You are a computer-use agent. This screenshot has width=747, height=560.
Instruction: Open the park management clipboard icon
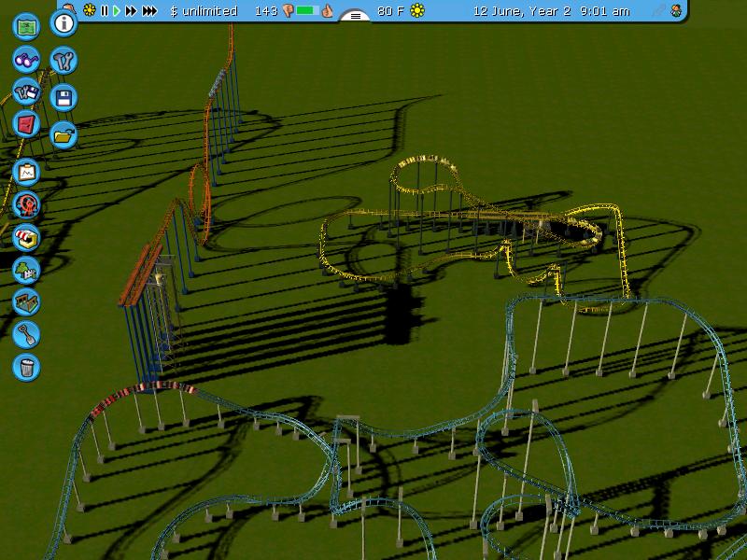pos(26,173)
